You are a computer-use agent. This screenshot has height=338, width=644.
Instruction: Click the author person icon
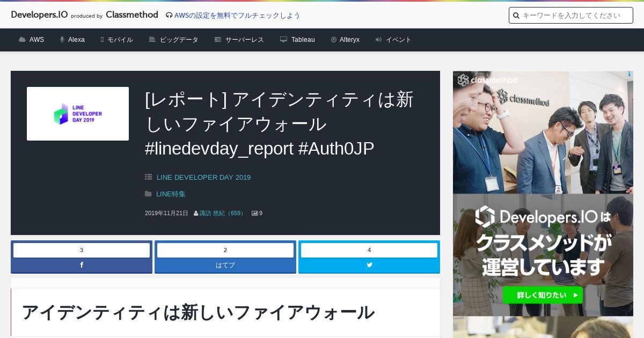[x=196, y=214]
